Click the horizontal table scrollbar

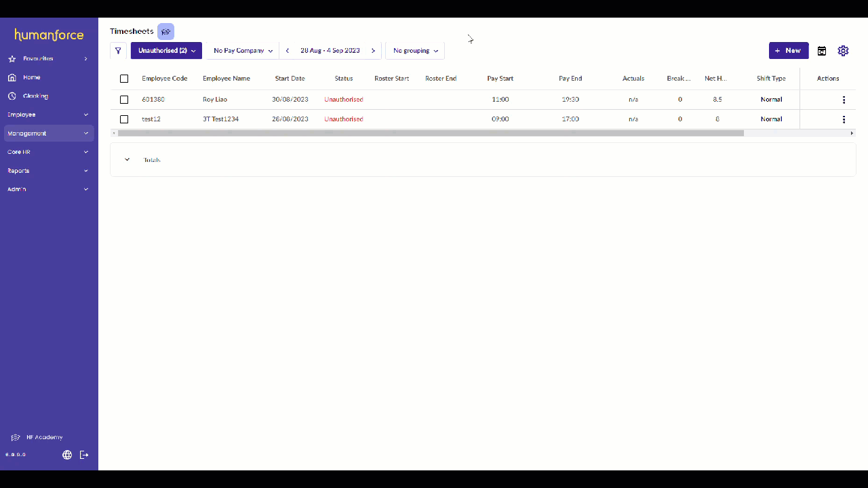point(431,134)
